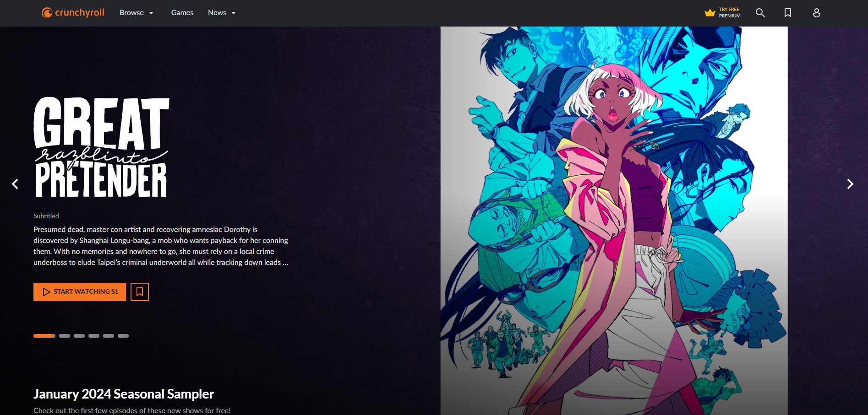Image resolution: width=868 pixels, height=415 pixels.
Task: Click the Crunchyroll logo
Action: coord(73,13)
